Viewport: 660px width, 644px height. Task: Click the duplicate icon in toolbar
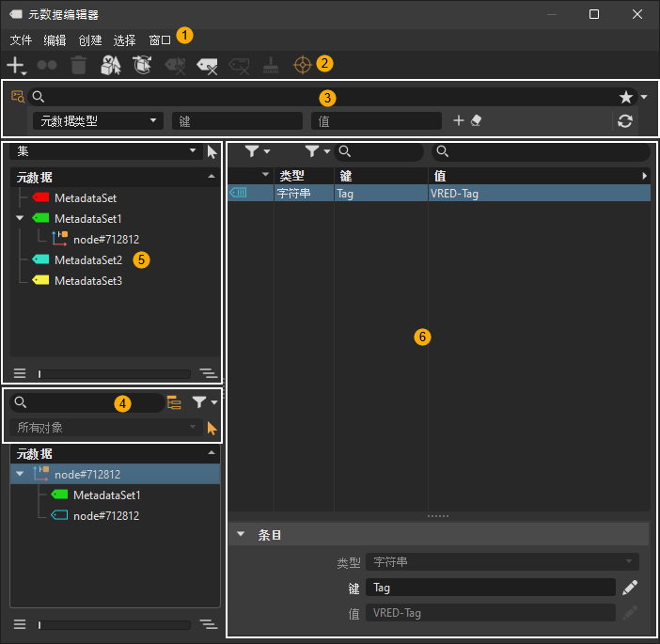click(x=47, y=65)
